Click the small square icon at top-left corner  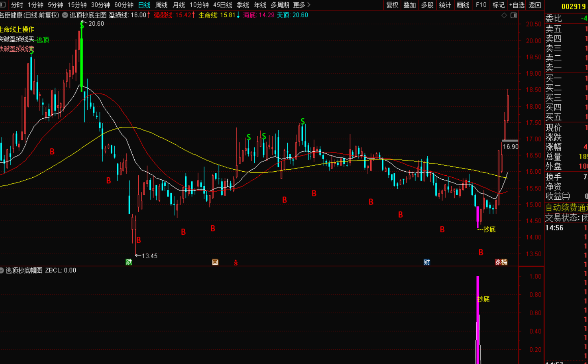pos(3,5)
